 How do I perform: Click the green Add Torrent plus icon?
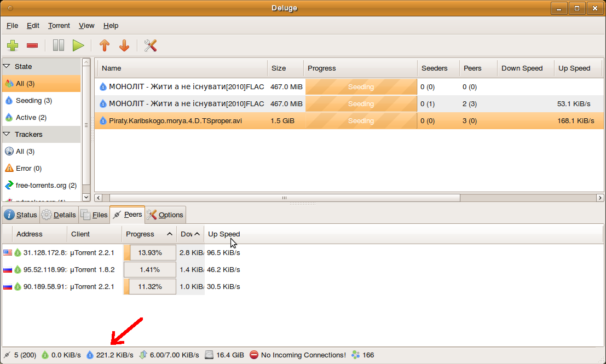click(13, 45)
